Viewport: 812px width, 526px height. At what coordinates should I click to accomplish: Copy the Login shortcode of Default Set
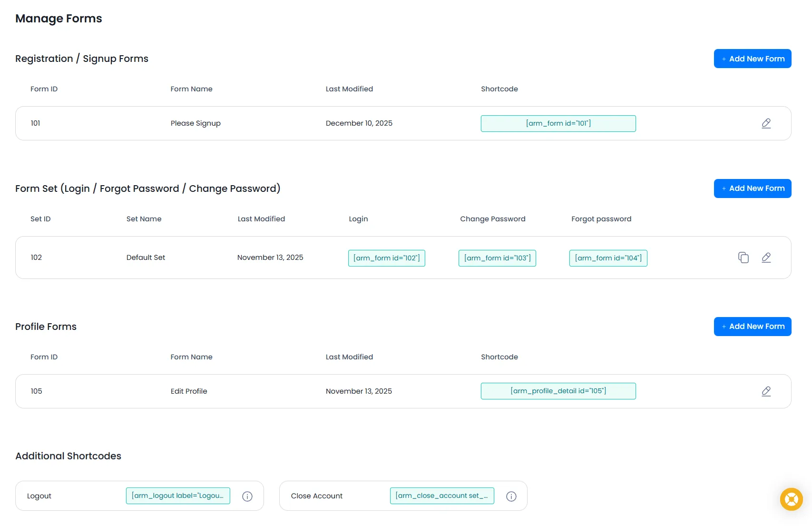[386, 258]
